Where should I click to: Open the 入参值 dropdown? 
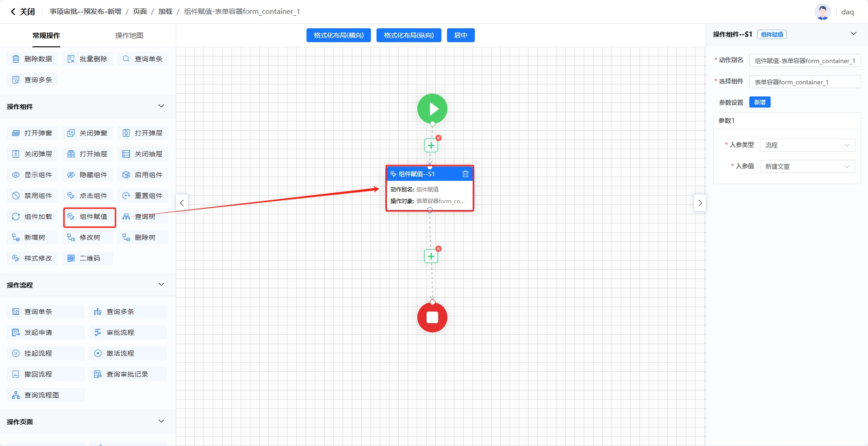click(x=807, y=166)
